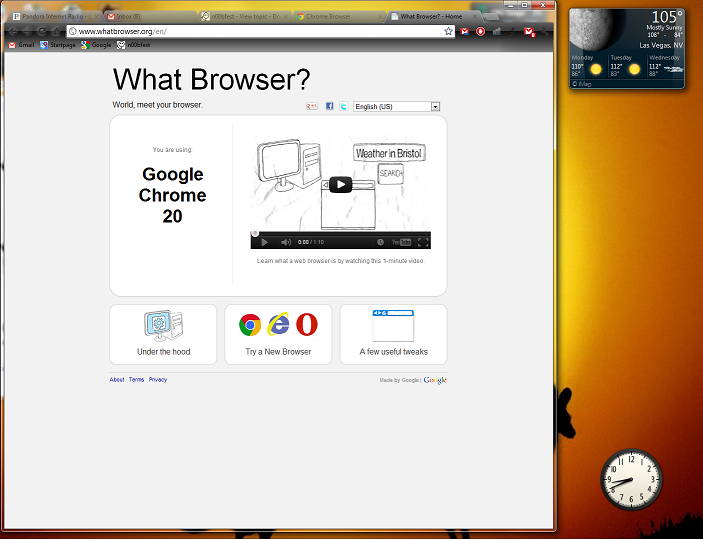
Task: Open the Google bookmark
Action: pos(96,45)
